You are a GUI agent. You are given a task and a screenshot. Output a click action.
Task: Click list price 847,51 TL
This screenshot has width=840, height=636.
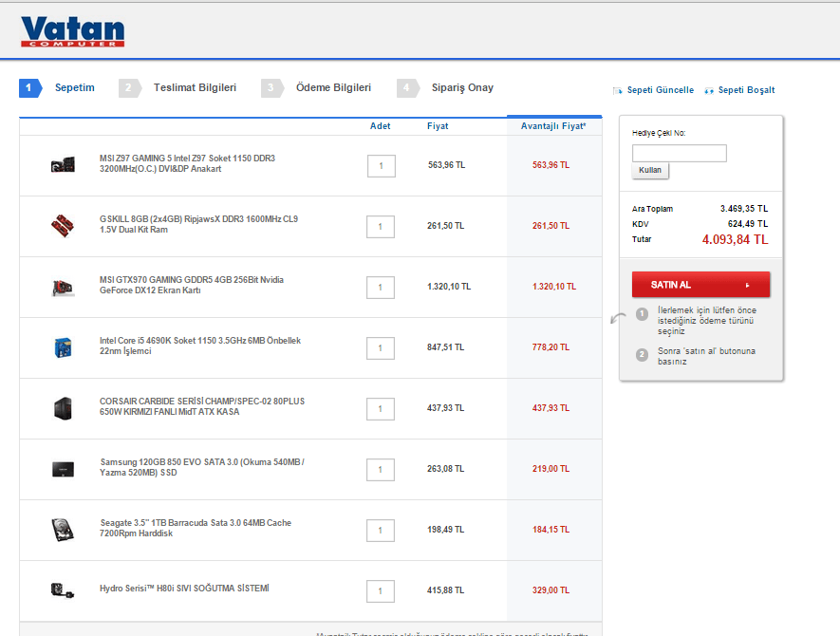coord(446,347)
